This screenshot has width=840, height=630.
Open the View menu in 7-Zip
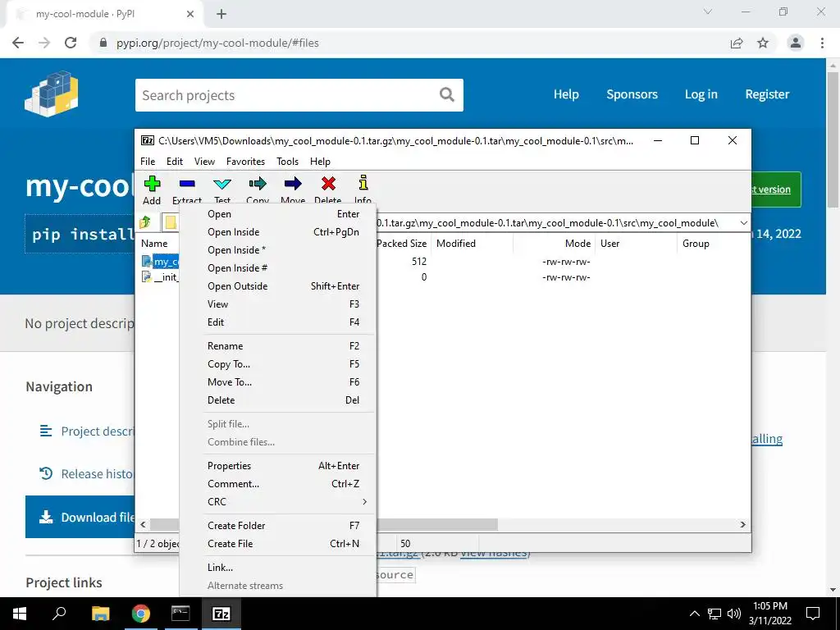tap(204, 162)
